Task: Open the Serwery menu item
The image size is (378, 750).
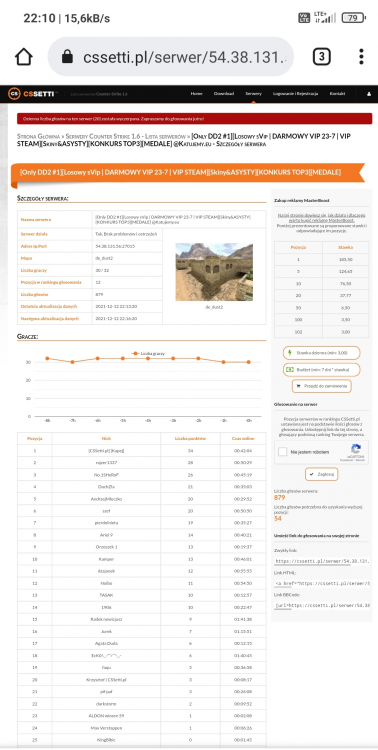Action: click(x=253, y=94)
